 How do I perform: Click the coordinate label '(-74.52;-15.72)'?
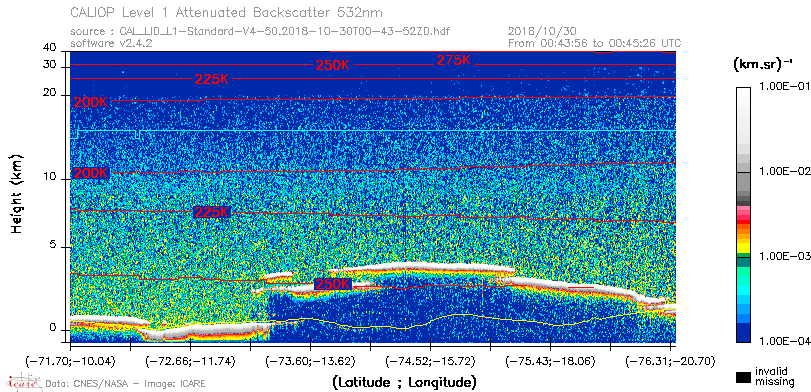click(x=431, y=361)
